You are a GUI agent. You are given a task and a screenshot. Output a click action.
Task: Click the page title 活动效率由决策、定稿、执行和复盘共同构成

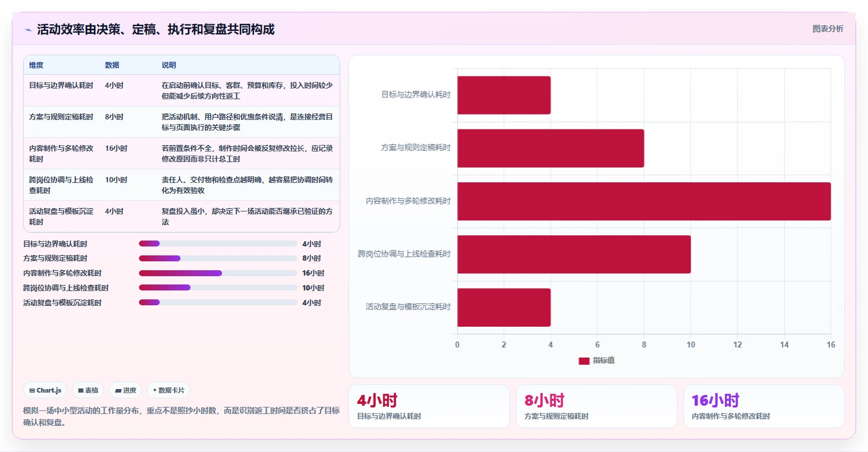coord(156,30)
